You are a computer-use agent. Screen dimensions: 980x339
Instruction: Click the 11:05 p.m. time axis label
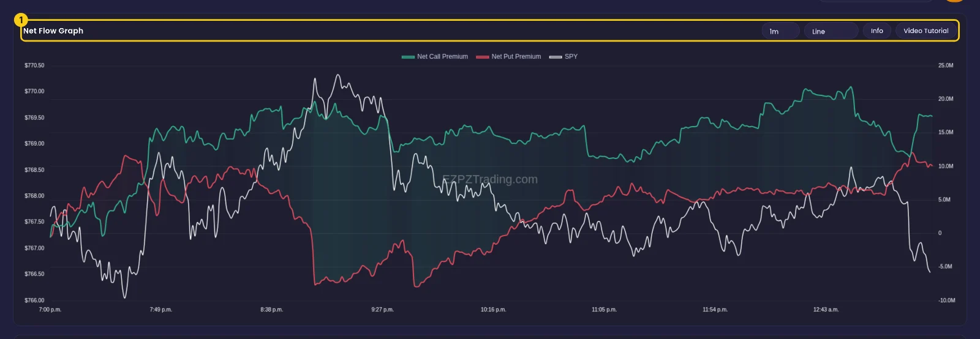[x=605, y=310]
